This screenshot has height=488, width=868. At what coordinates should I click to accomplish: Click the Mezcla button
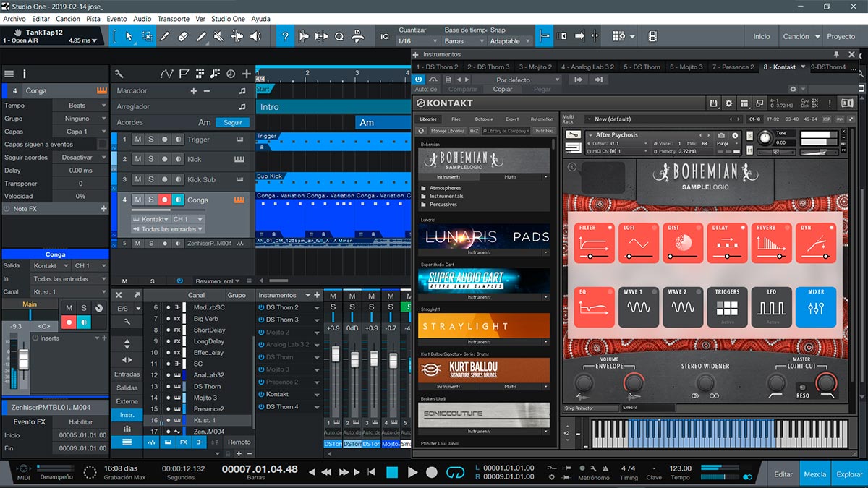point(815,474)
